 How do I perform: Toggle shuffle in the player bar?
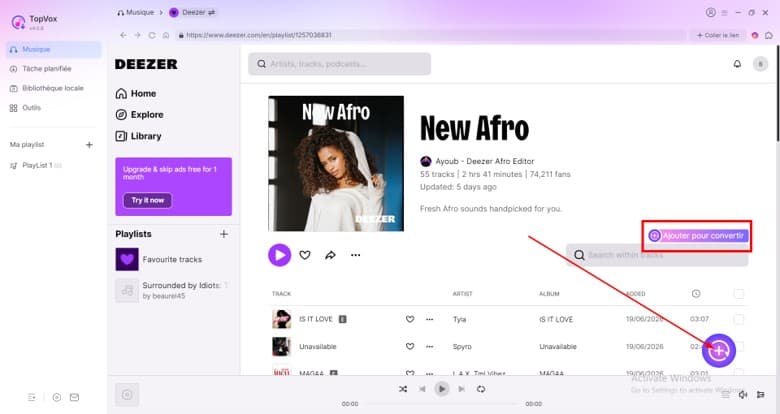pyautogui.click(x=403, y=389)
